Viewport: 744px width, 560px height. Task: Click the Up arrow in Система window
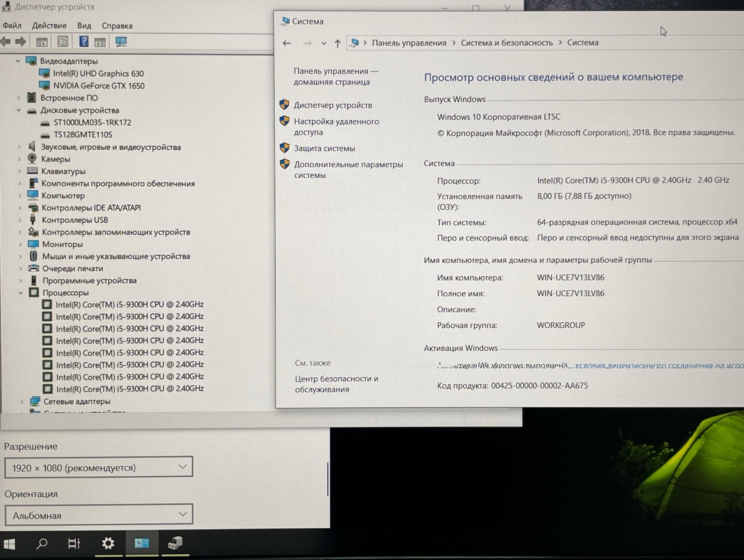(x=337, y=44)
